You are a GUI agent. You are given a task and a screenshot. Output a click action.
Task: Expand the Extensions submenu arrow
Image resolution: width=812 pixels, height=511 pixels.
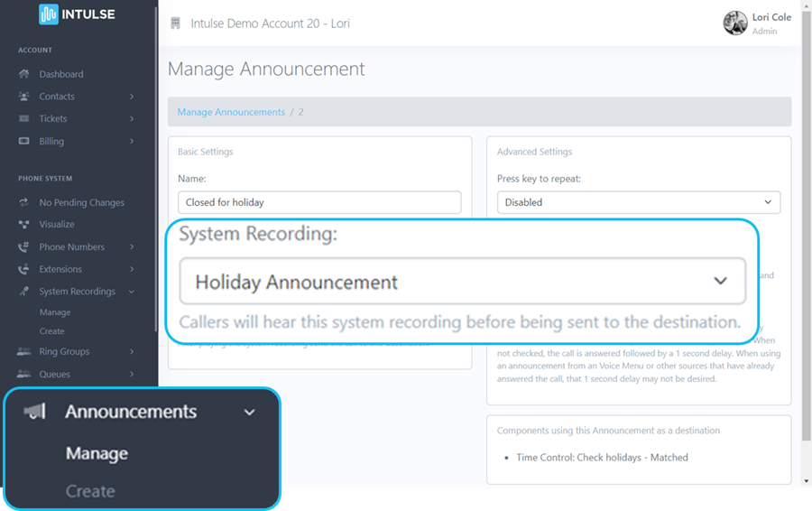click(x=132, y=269)
